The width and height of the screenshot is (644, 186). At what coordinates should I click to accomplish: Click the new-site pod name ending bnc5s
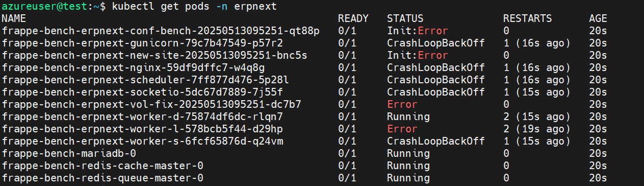tap(154, 55)
